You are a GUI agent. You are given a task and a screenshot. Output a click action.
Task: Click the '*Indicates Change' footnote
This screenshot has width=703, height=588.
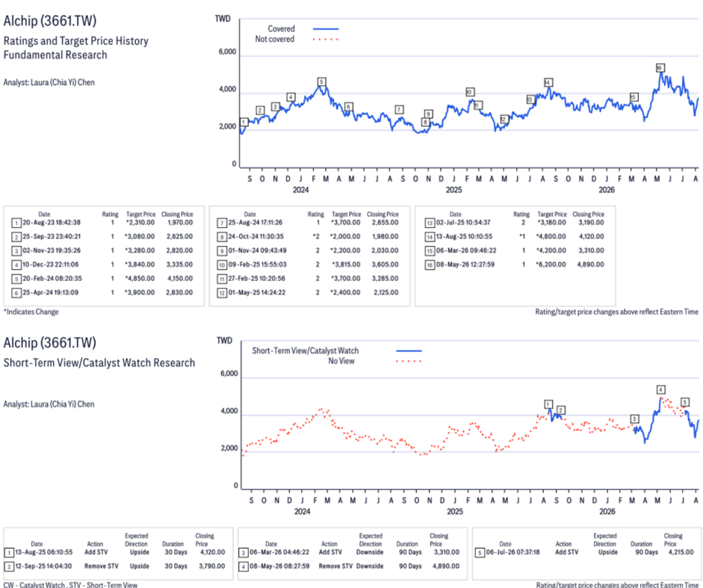(31, 312)
